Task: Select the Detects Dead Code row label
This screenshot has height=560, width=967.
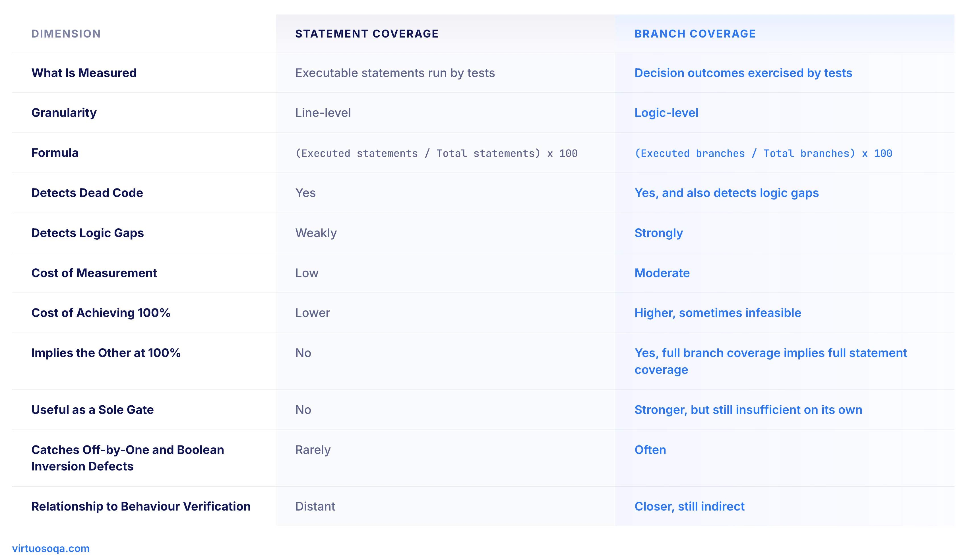Action: (x=87, y=193)
